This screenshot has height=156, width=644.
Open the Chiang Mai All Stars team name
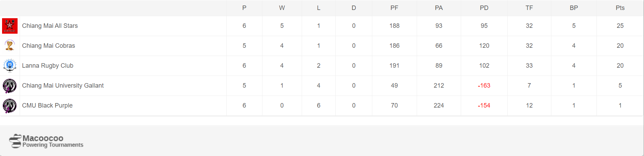click(x=50, y=26)
